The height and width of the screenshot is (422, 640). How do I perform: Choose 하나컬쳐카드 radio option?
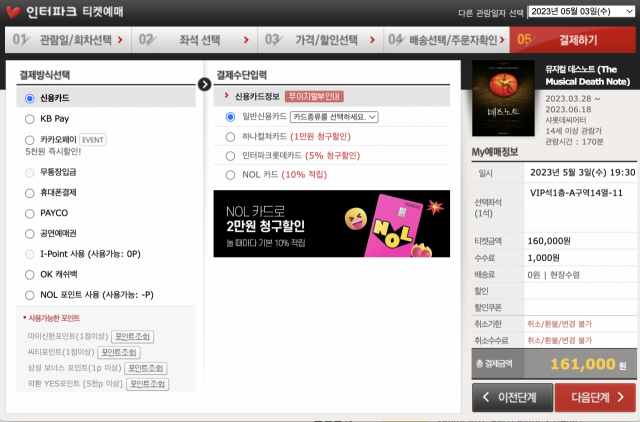coord(230,137)
